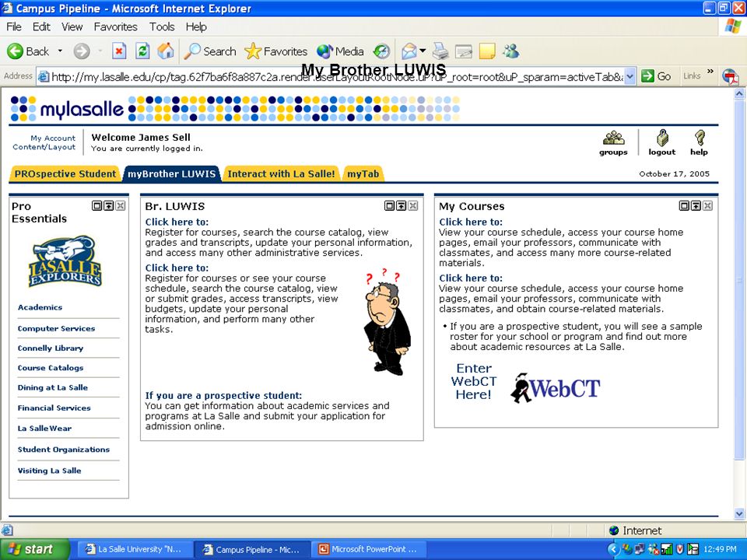Open the Content/Layout link
The width and height of the screenshot is (747, 560).
click(44, 147)
